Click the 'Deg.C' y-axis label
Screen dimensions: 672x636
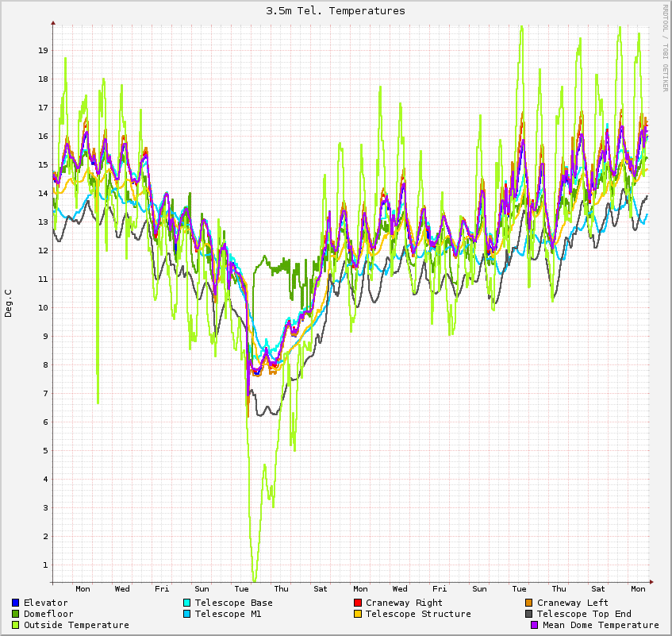coord(9,303)
